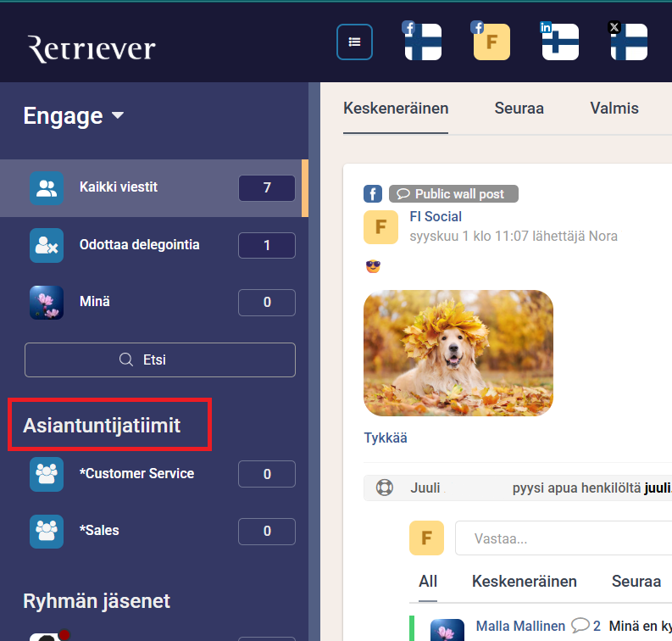Select the comments Keskeneräinen tab
This screenshot has width=672, height=641.
pyautogui.click(x=525, y=582)
